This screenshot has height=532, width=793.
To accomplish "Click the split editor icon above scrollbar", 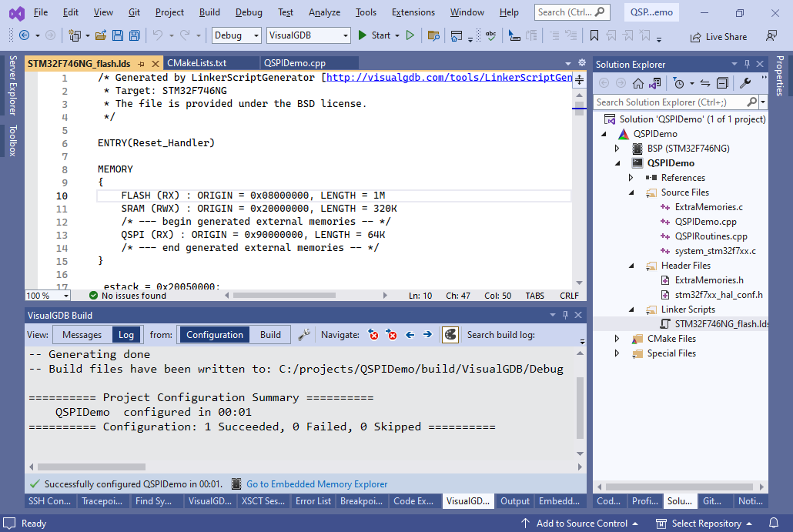I will point(580,80).
